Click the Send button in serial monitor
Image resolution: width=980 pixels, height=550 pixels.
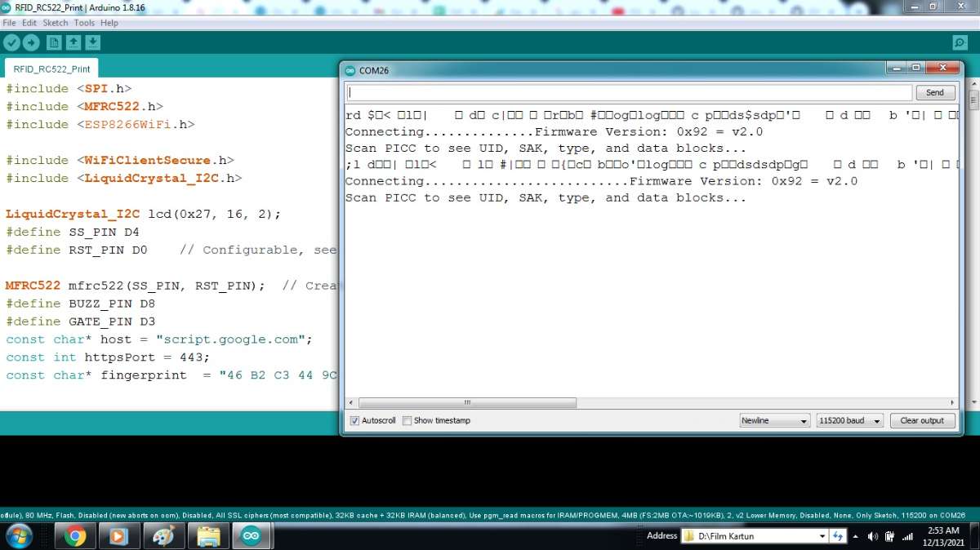pyautogui.click(x=935, y=93)
